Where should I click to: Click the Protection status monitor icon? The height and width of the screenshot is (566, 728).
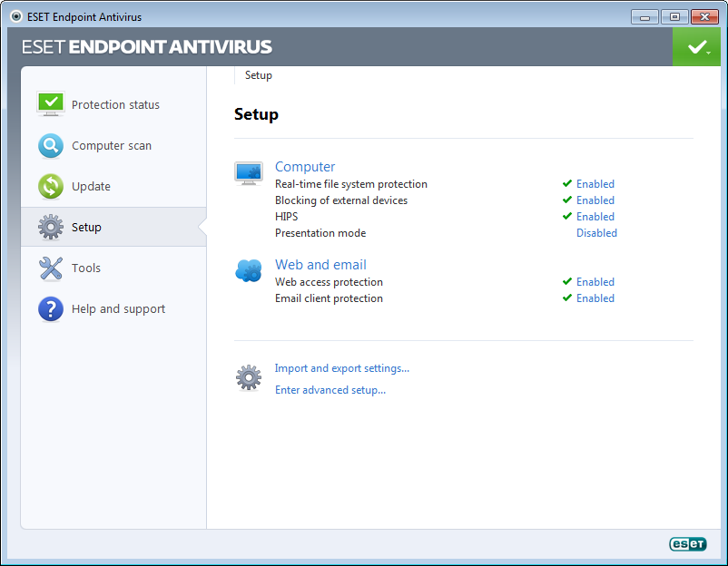point(51,103)
